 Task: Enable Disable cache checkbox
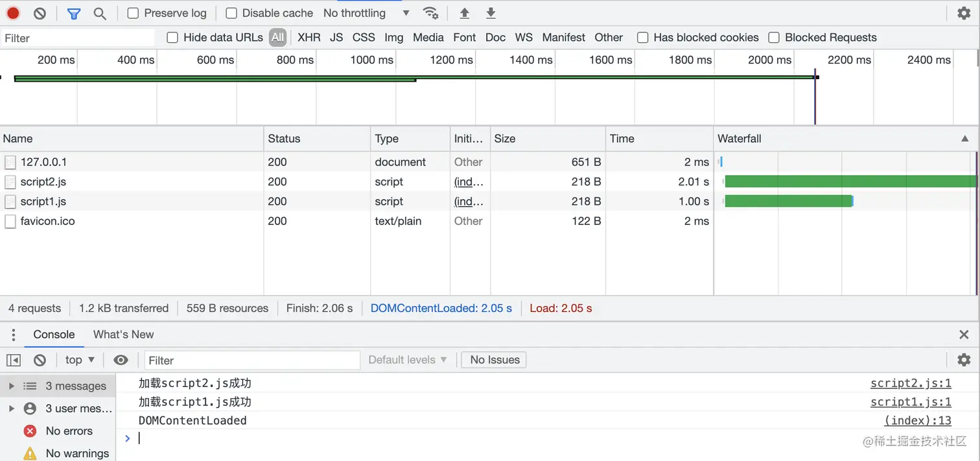coord(231,13)
